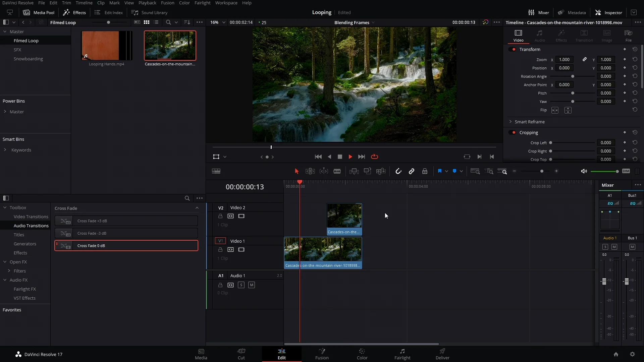This screenshot has height=362, width=644.
Task: Click flip horizontal icon in Inspector
Action: point(555,110)
